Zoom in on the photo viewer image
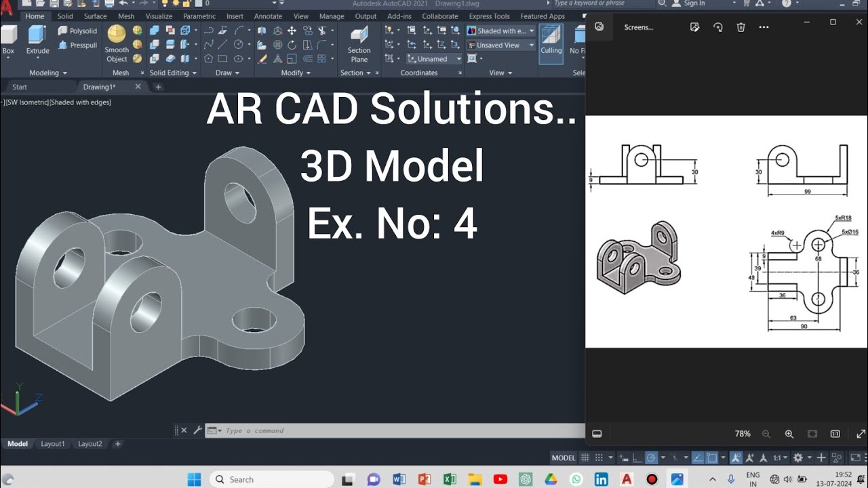The height and width of the screenshot is (488, 868). click(789, 434)
